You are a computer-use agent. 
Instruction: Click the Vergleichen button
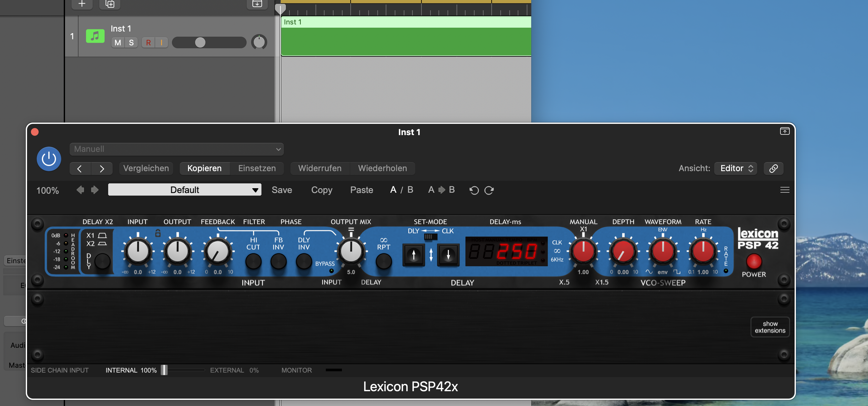(146, 168)
